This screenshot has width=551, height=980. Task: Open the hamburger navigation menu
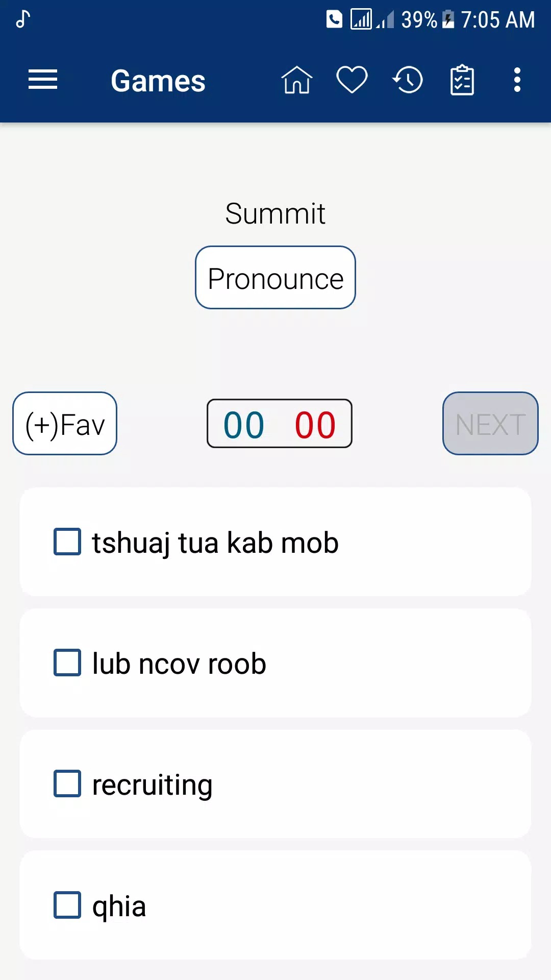point(43,80)
